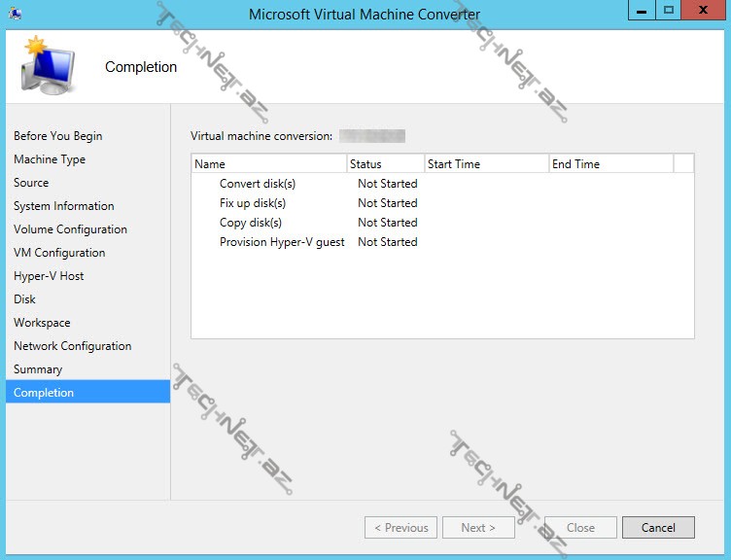Screen dimensions: 731x560
Task: Open Volume Configuration step
Action: [x=70, y=229]
